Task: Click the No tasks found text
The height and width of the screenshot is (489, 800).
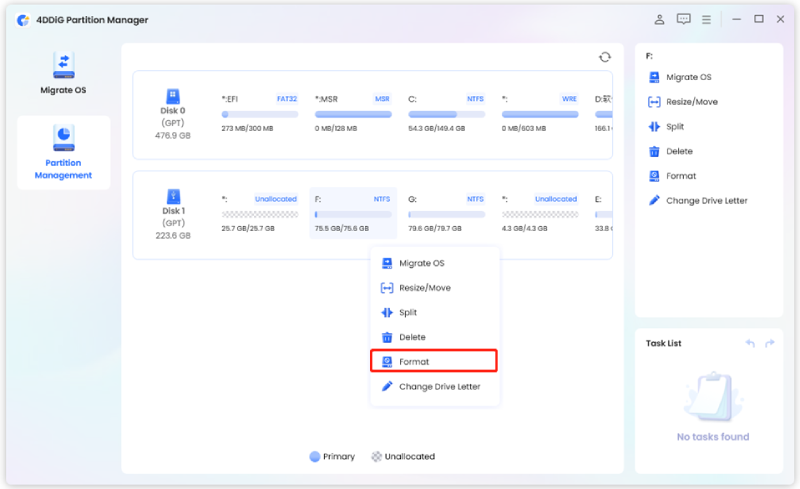Action: pos(713,437)
